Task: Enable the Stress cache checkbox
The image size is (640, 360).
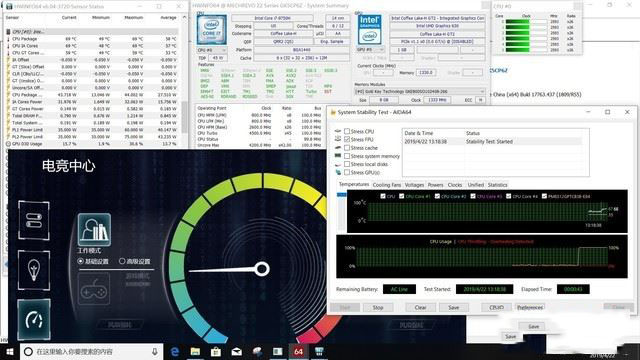Action: 347,148
